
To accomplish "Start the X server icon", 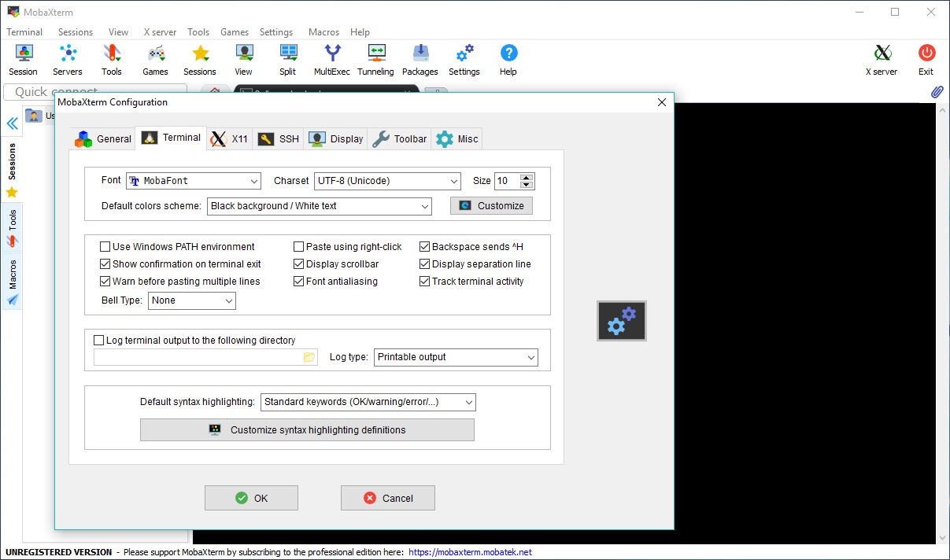I will [x=881, y=59].
